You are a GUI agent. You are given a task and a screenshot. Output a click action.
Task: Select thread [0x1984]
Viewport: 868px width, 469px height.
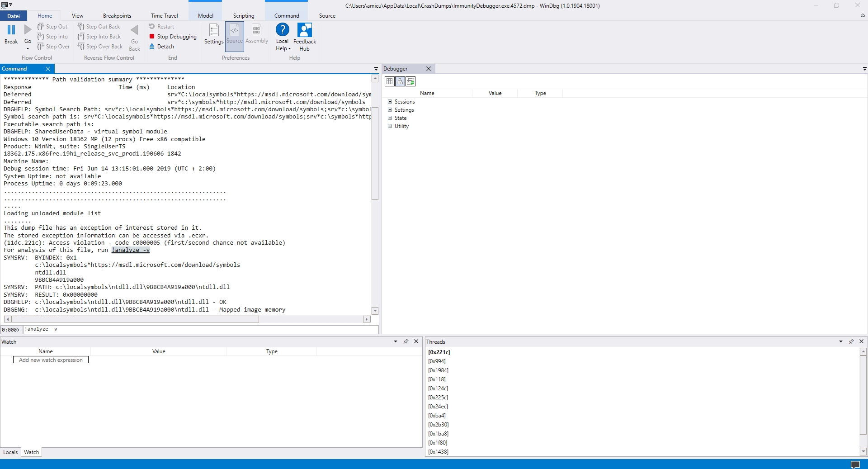click(438, 370)
